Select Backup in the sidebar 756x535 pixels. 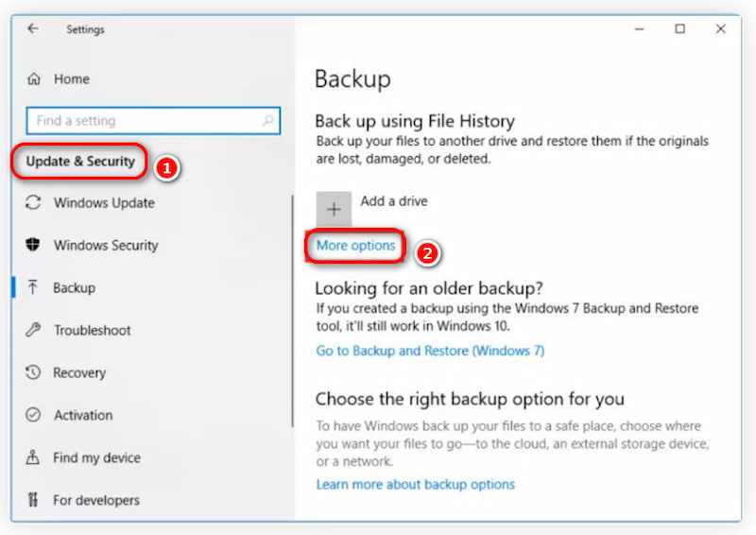click(74, 287)
